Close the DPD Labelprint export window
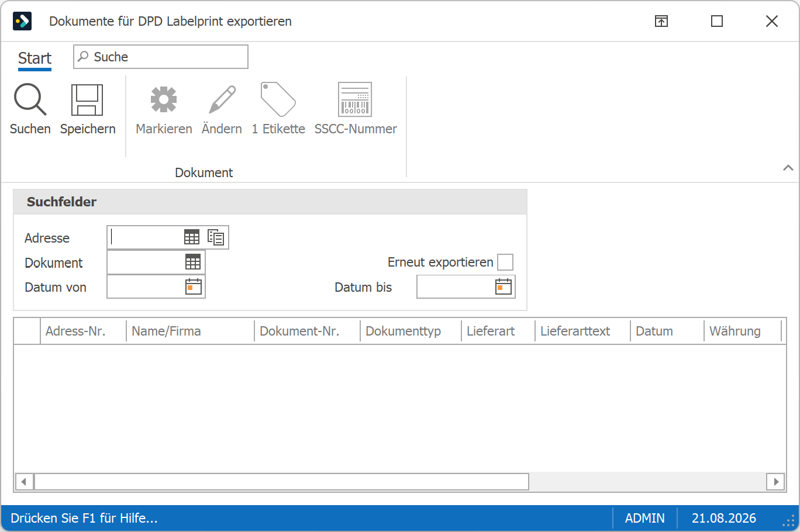 772,21
